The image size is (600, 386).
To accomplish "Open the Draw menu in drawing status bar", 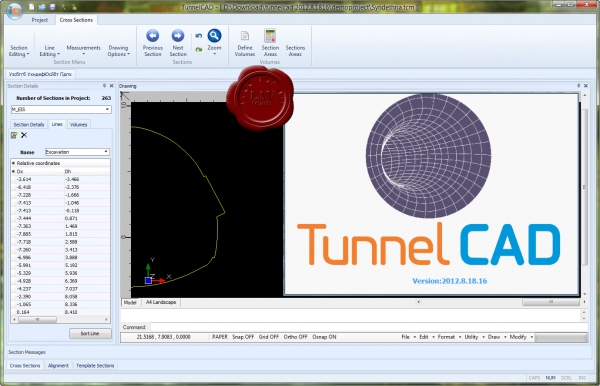I will (497, 337).
